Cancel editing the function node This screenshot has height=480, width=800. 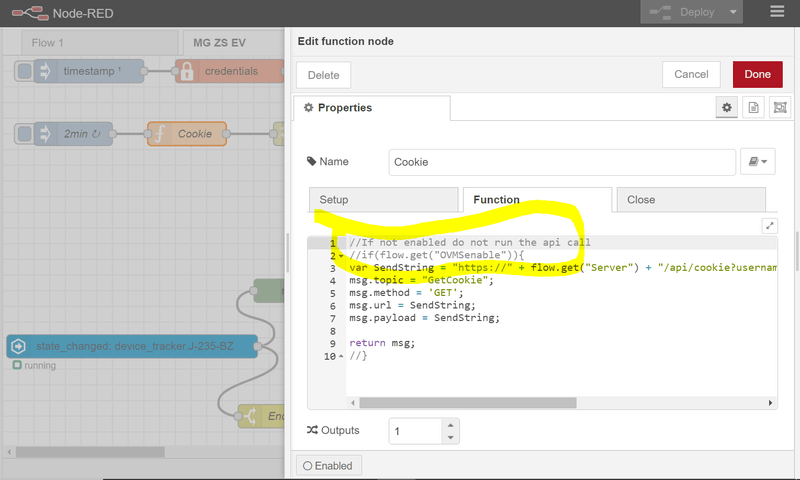click(691, 74)
